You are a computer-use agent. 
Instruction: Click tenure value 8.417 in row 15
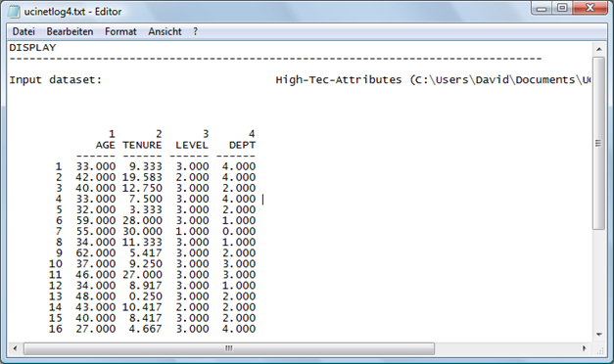[146, 318]
